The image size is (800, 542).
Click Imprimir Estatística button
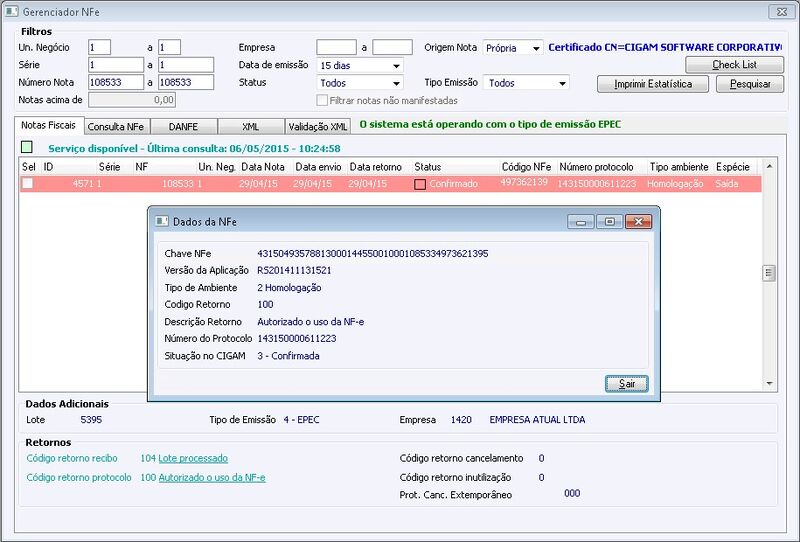tap(653, 84)
